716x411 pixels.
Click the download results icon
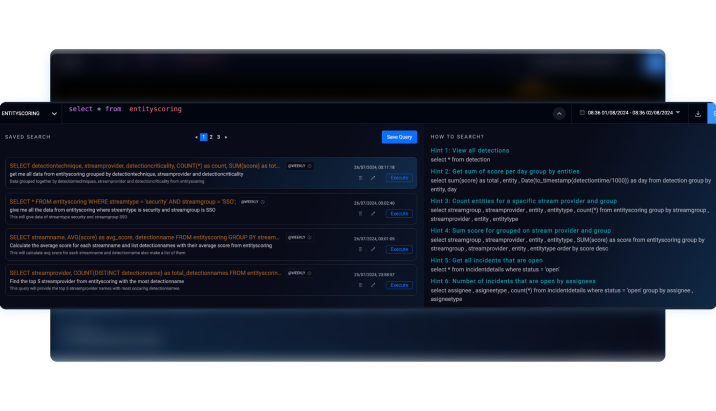698,114
